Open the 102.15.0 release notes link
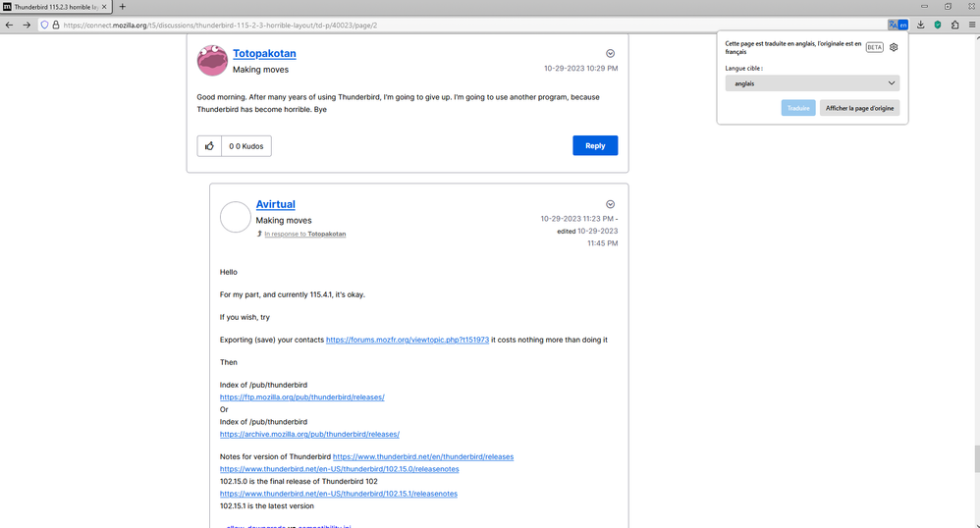980x528 pixels. pyautogui.click(x=340, y=469)
